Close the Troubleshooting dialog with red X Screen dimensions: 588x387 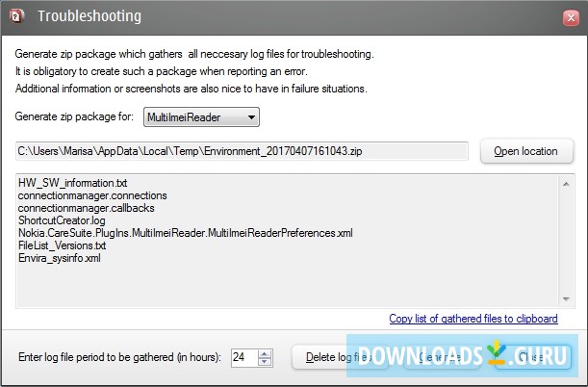(x=571, y=17)
